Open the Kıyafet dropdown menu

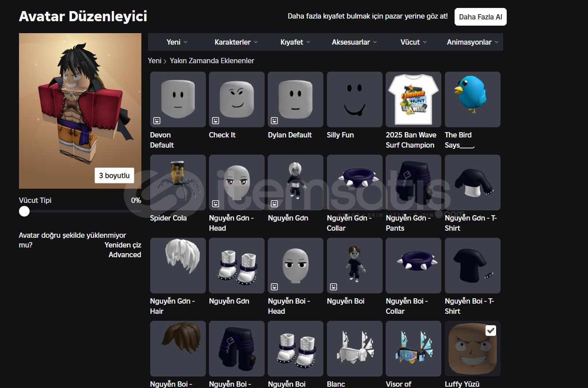coord(296,42)
